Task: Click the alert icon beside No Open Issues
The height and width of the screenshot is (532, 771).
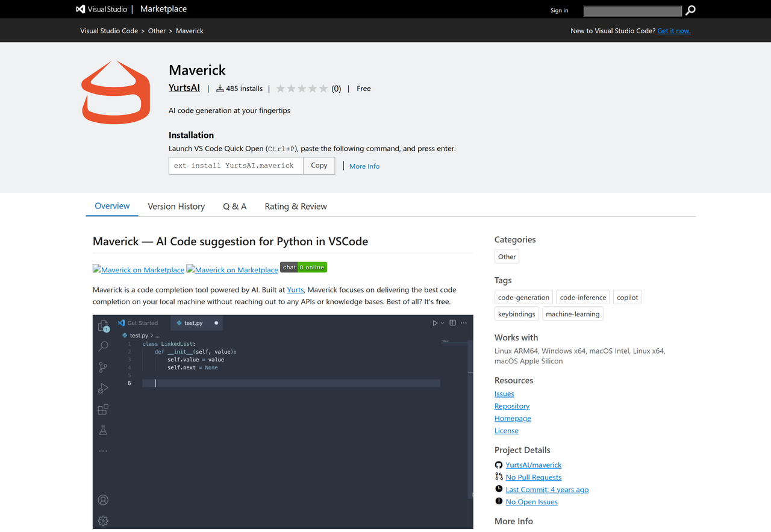Action: click(499, 501)
